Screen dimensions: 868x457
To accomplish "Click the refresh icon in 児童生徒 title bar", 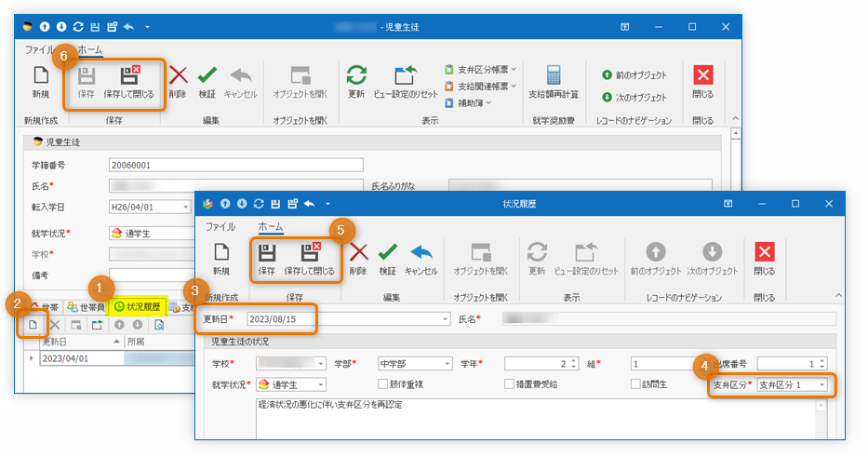I will click(78, 27).
